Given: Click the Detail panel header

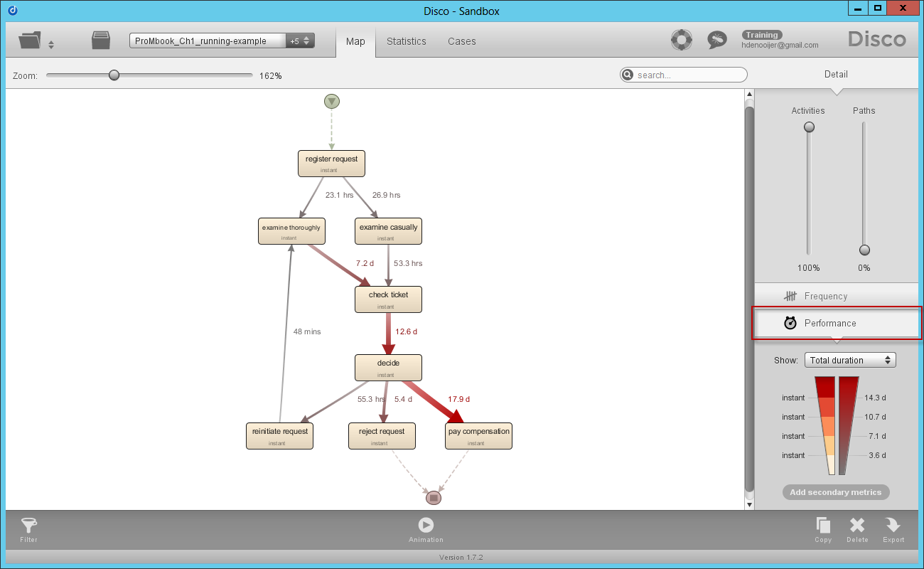Looking at the screenshot, I should click(836, 74).
